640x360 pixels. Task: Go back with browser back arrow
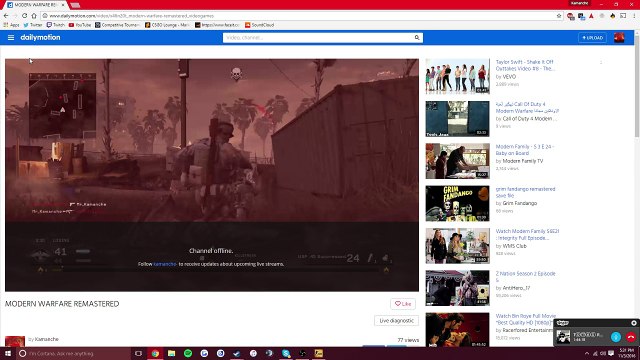pyautogui.click(x=6, y=16)
